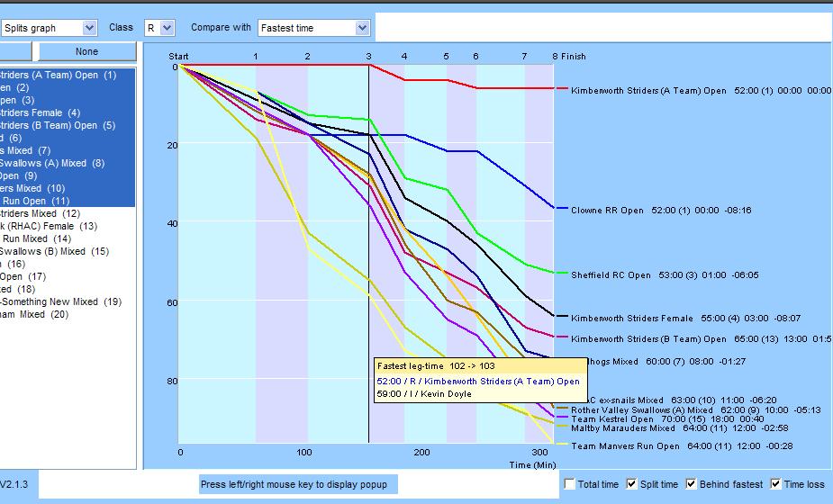Click the 8 Finish control label
Screen dimensions: 833x504
pyautogui.click(x=568, y=57)
